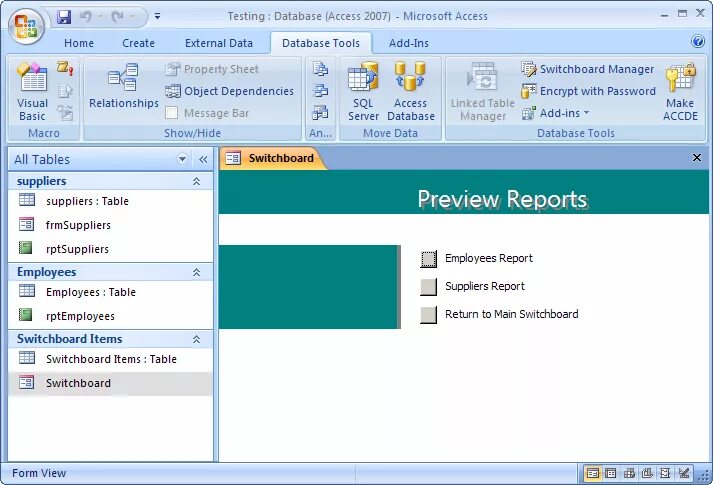This screenshot has width=713, height=485.
Task: Switch to Design View in status bar
Action: (683, 473)
